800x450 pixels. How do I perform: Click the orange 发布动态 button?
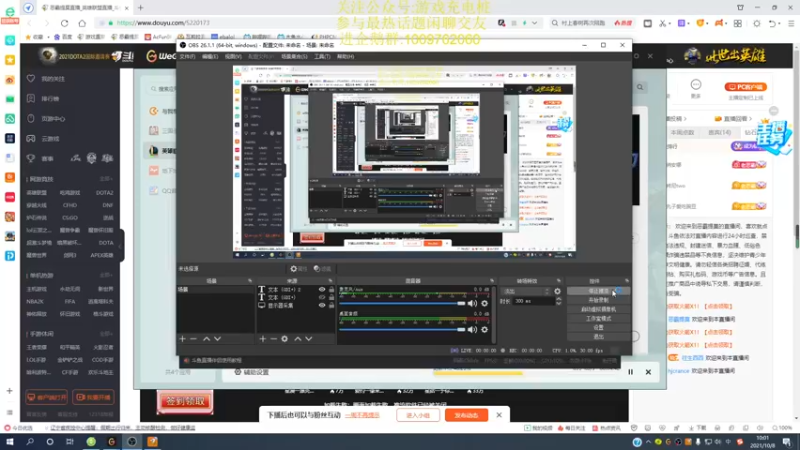[466, 415]
